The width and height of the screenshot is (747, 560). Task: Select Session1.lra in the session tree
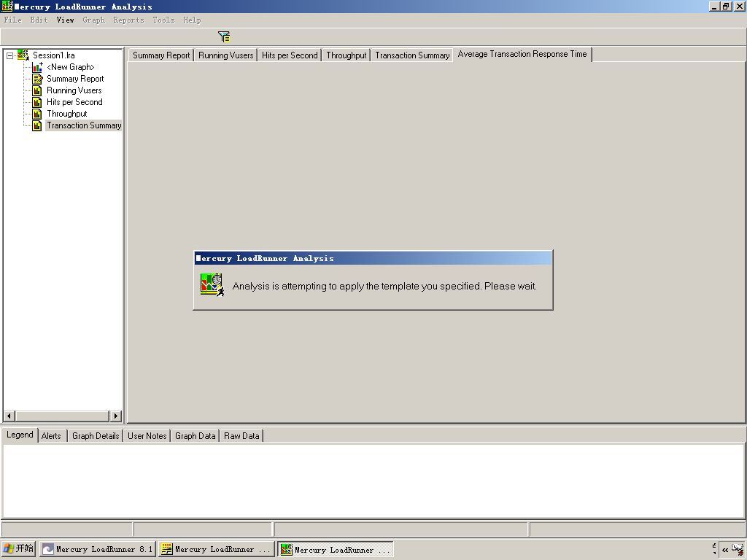pyautogui.click(x=53, y=55)
